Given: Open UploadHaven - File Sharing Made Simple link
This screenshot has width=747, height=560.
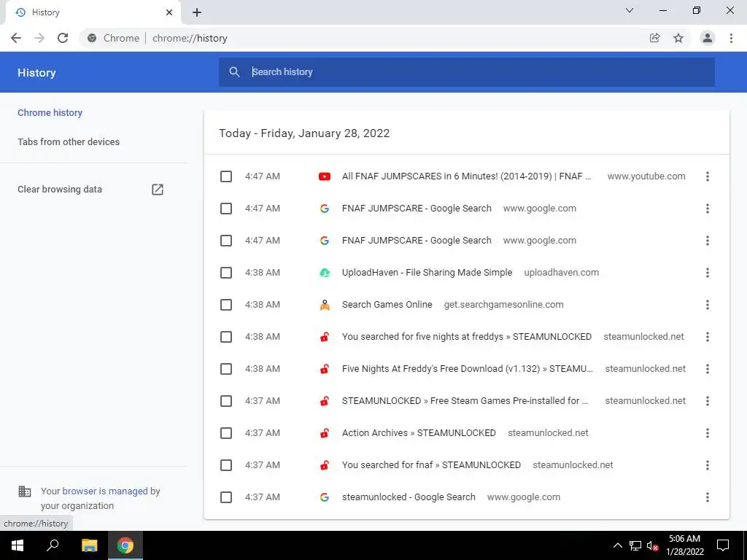Looking at the screenshot, I should (427, 273).
